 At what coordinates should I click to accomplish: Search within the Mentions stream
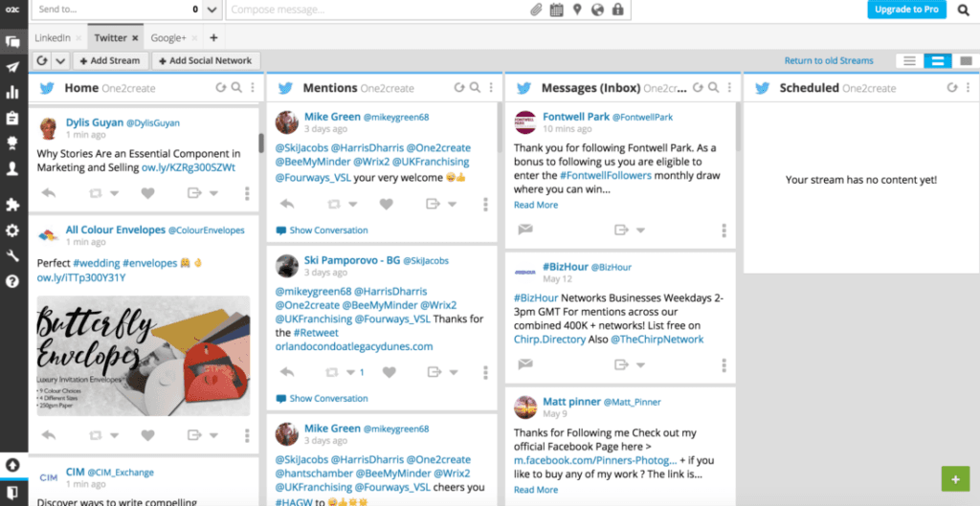coord(475,87)
